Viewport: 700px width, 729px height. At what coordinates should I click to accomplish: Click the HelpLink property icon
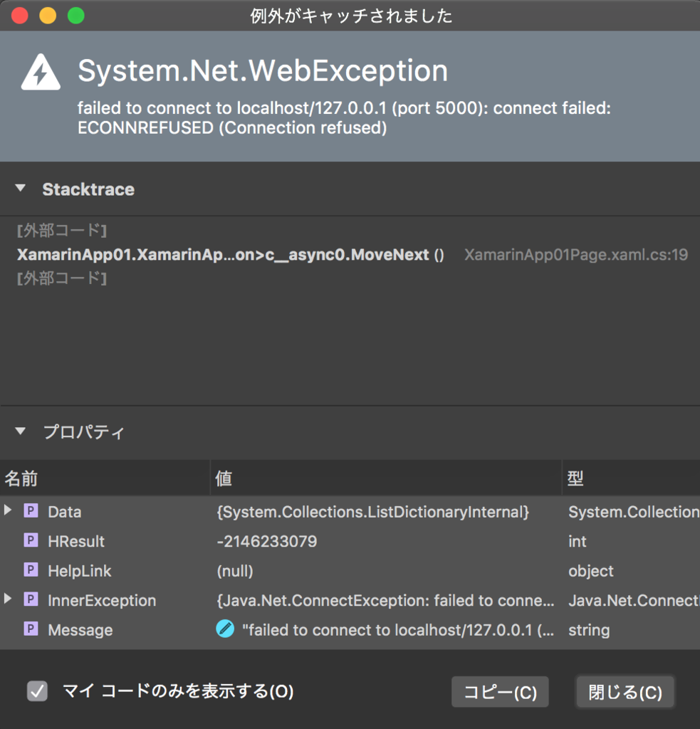(31, 570)
